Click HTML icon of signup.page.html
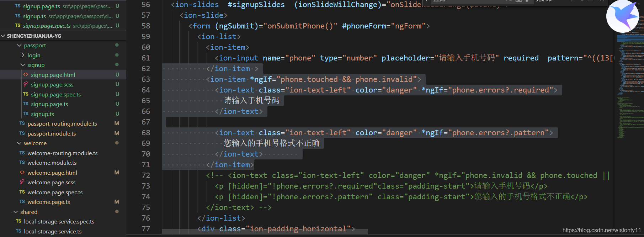 point(26,75)
